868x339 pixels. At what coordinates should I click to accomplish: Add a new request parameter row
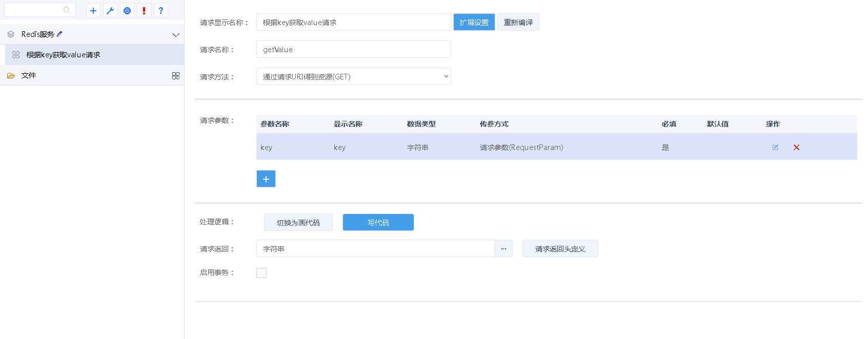tap(266, 179)
